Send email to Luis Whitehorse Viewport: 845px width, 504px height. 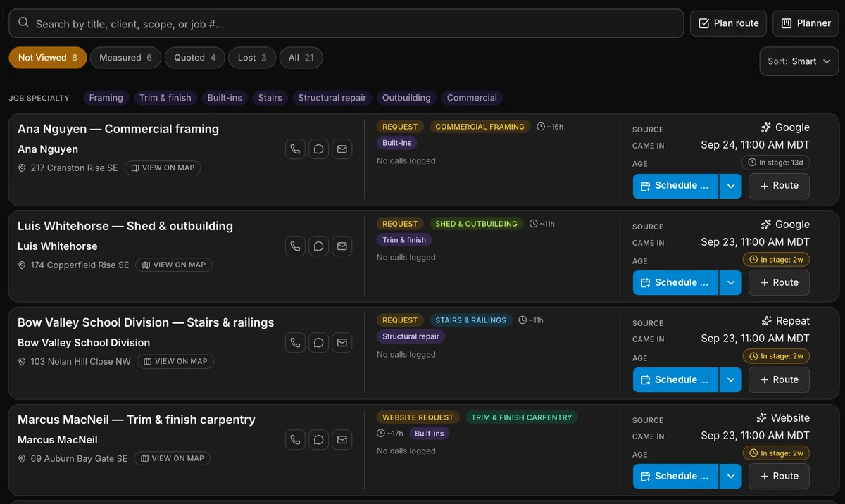342,246
